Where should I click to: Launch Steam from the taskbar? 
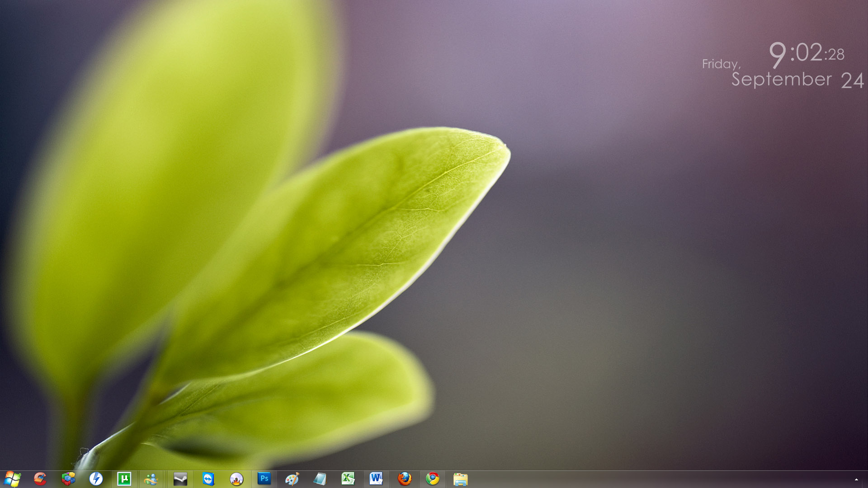point(180,479)
